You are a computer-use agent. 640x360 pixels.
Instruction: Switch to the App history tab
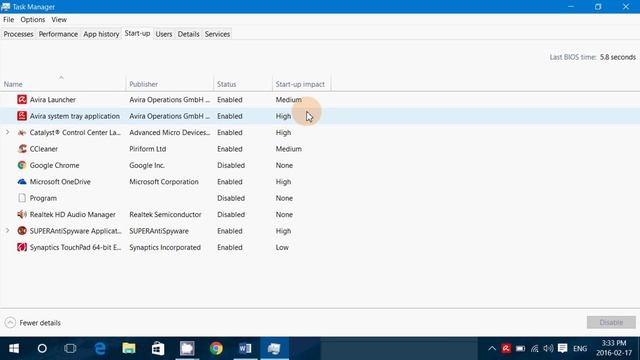tap(101, 34)
